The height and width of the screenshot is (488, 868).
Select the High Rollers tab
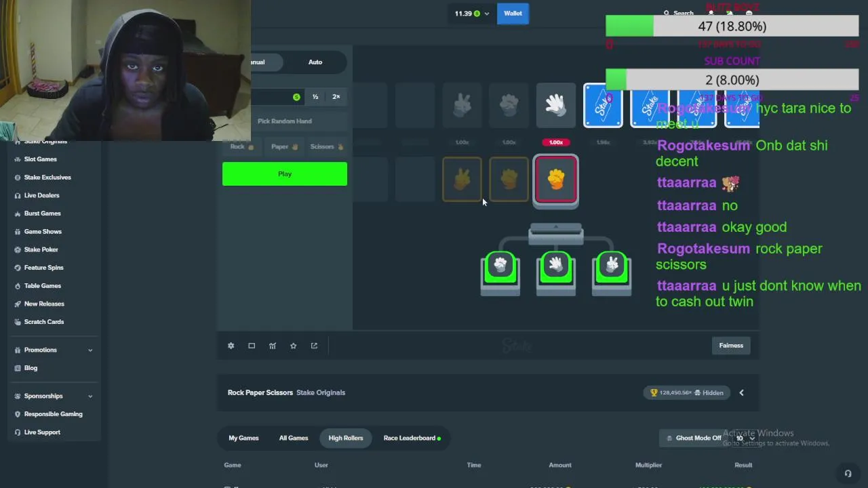(346, 438)
